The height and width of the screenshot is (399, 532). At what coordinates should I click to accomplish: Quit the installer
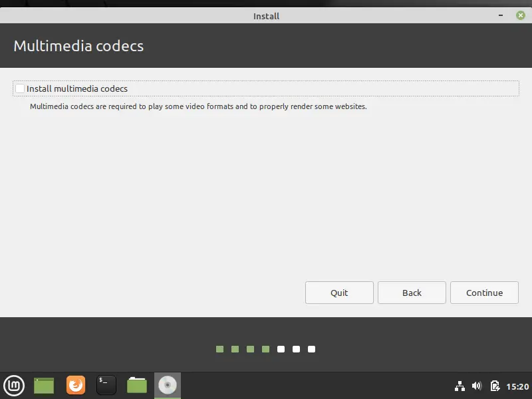pyautogui.click(x=339, y=293)
